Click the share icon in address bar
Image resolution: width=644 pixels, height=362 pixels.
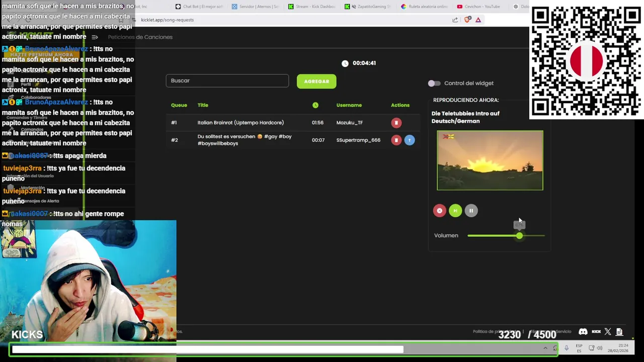(x=455, y=20)
